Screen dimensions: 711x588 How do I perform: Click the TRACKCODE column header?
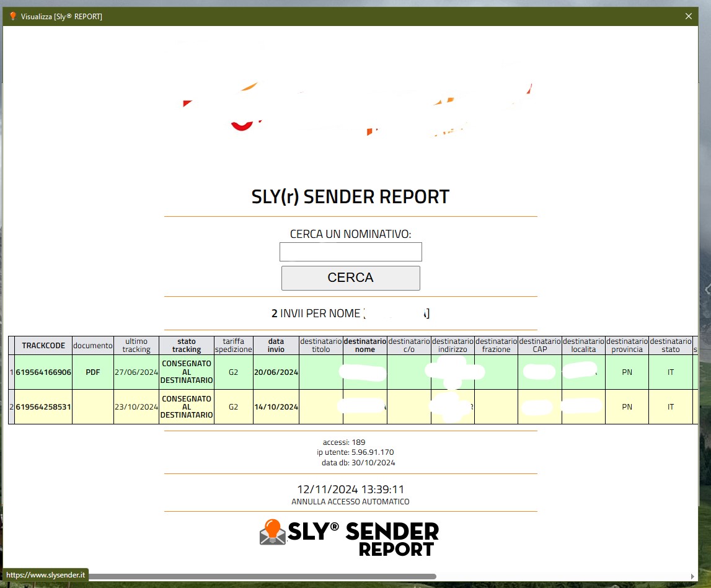click(43, 346)
